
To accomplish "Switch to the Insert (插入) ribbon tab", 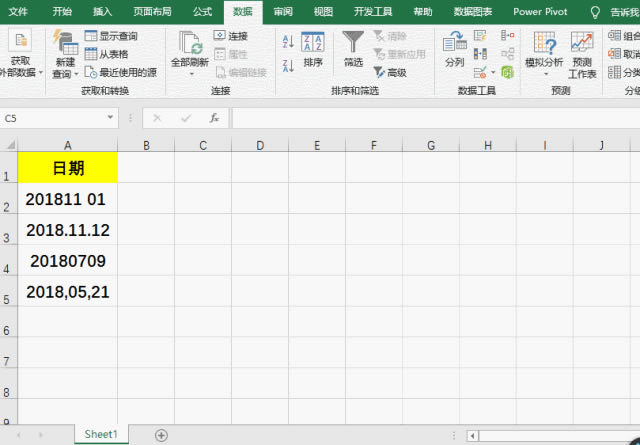I will coord(102,12).
